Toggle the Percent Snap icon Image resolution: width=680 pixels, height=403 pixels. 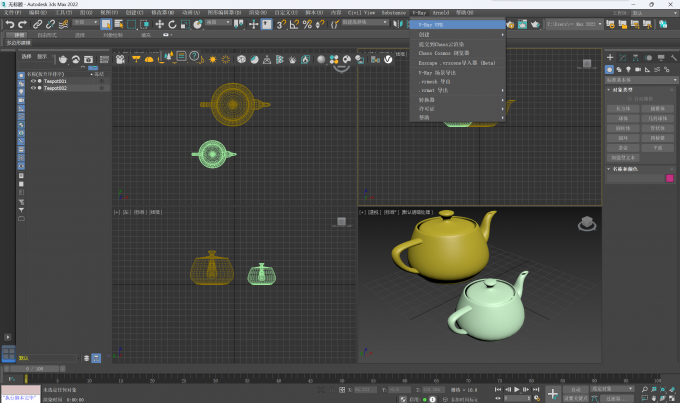tap(307, 24)
